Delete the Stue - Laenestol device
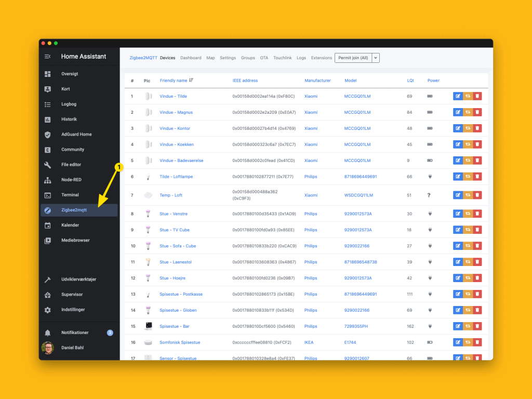 point(477,262)
